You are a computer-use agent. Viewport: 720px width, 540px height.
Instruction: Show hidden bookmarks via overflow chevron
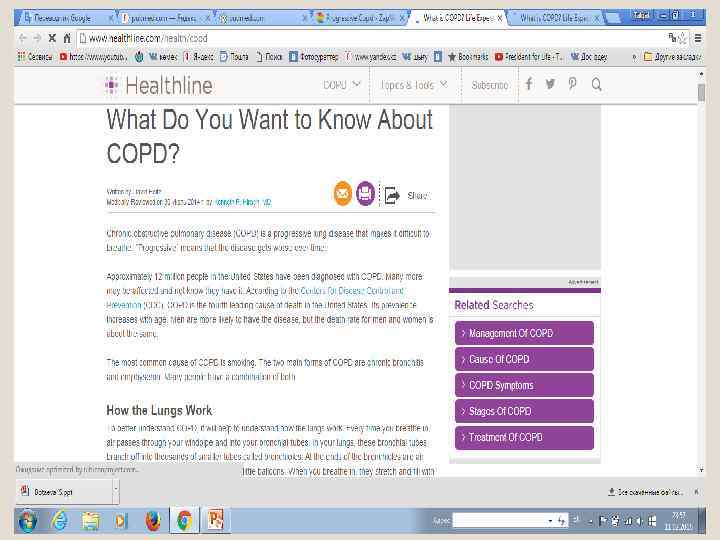pyautogui.click(x=634, y=57)
